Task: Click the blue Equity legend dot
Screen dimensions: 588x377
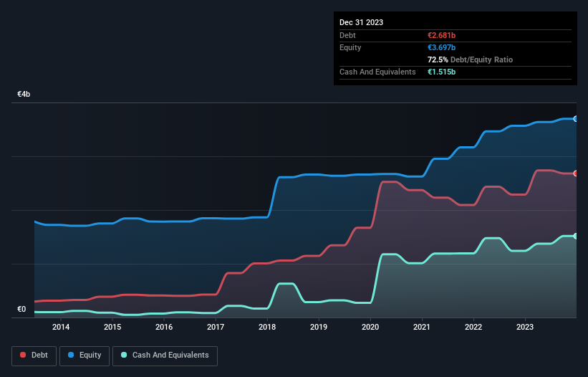Action: click(71, 355)
